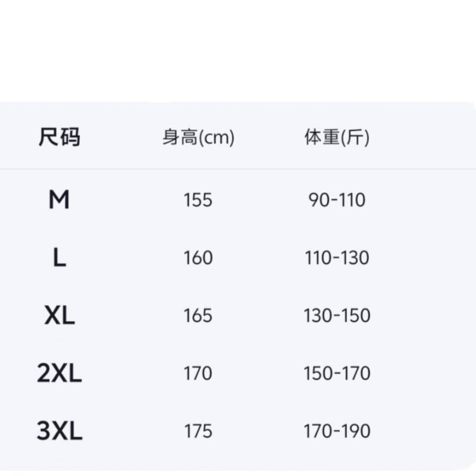Click the divider line below the header row
476x476 pixels.
(238, 169)
